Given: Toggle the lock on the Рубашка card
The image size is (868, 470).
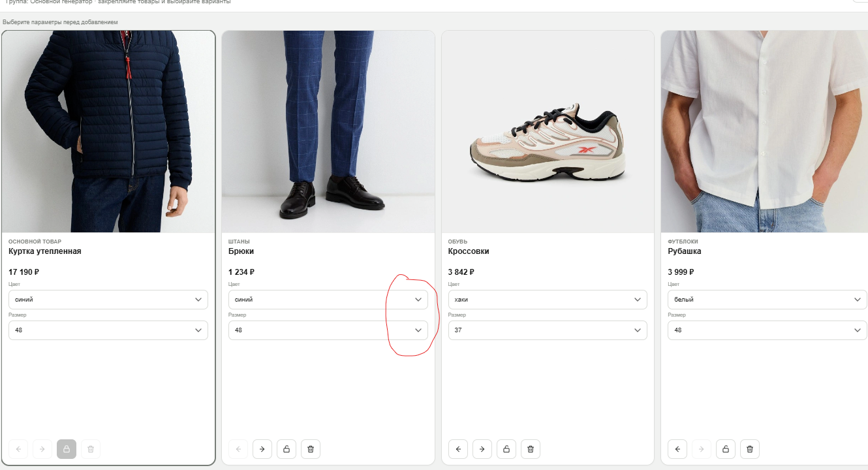Looking at the screenshot, I should (x=726, y=449).
